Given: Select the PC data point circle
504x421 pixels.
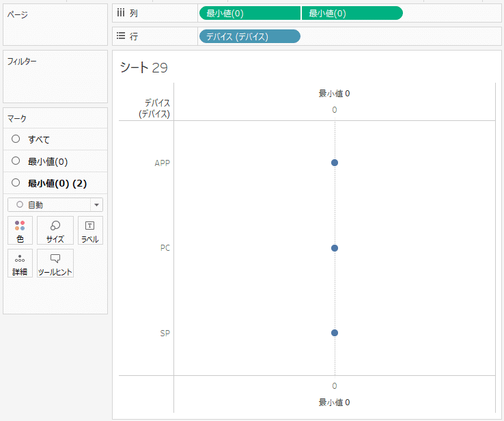Looking at the screenshot, I should (335, 248).
